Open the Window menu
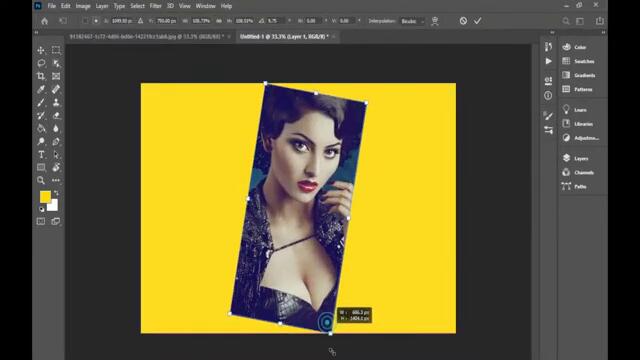Screen dimensions: 640x360 tap(205, 6)
